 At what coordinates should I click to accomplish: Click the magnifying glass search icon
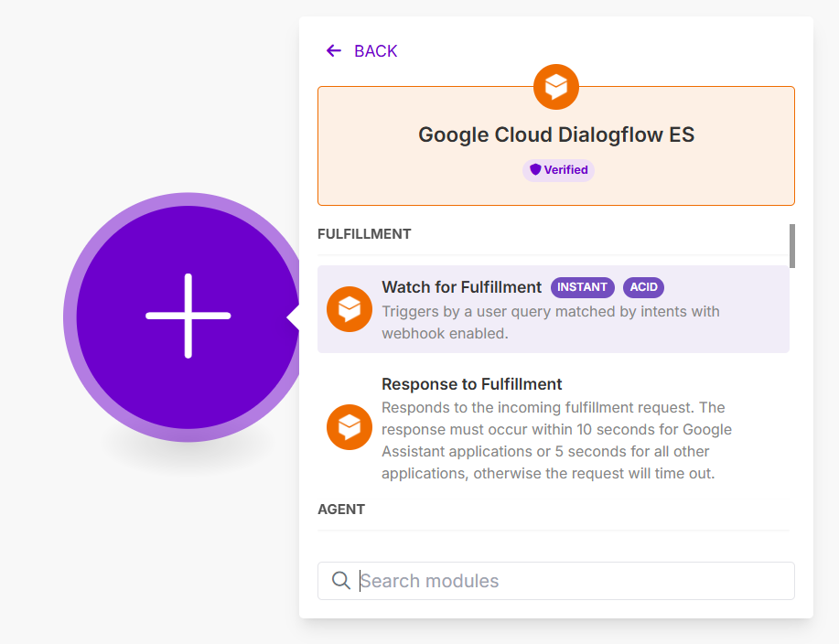click(341, 581)
